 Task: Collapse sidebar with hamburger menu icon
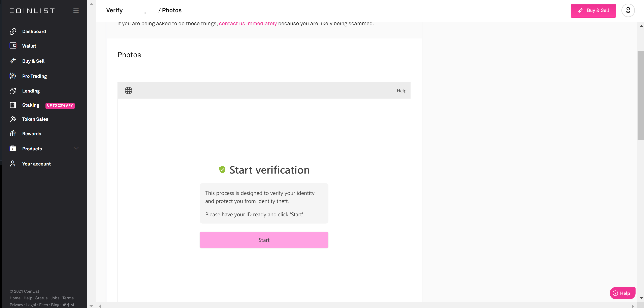click(76, 10)
